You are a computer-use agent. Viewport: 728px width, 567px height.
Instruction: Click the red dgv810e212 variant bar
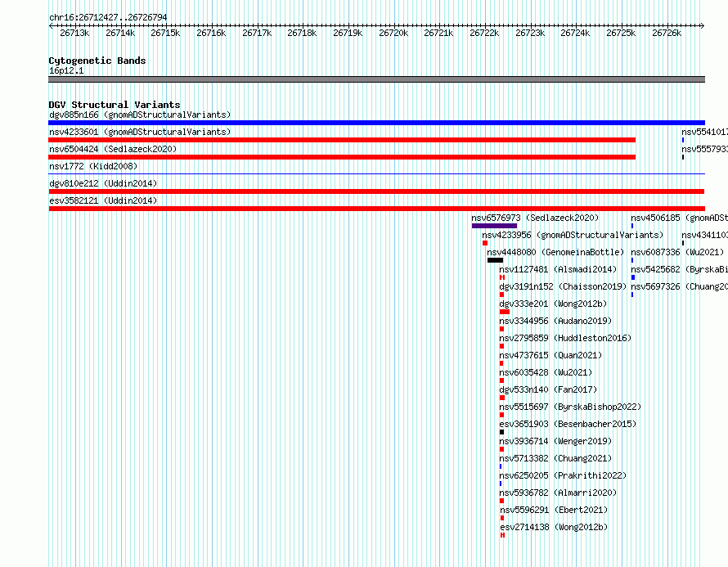pos(376,191)
